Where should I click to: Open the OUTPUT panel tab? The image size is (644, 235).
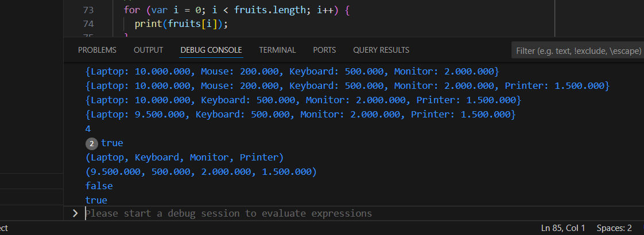pyautogui.click(x=148, y=50)
